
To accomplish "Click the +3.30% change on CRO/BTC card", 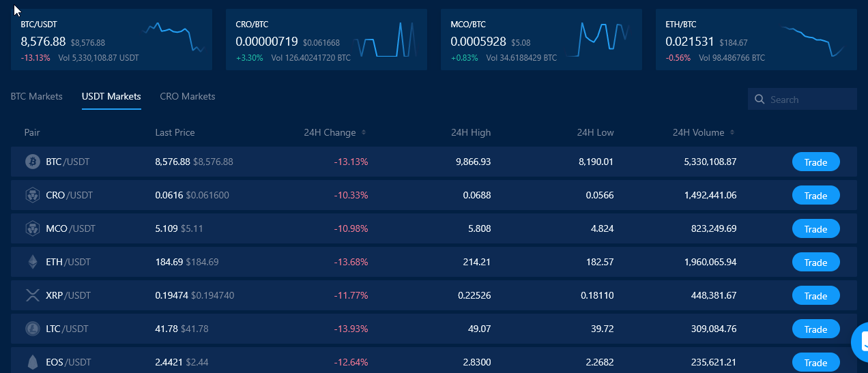I will (250, 58).
